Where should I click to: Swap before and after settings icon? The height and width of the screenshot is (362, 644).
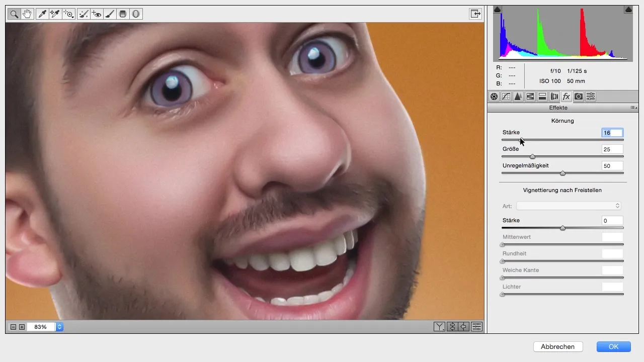click(x=452, y=327)
